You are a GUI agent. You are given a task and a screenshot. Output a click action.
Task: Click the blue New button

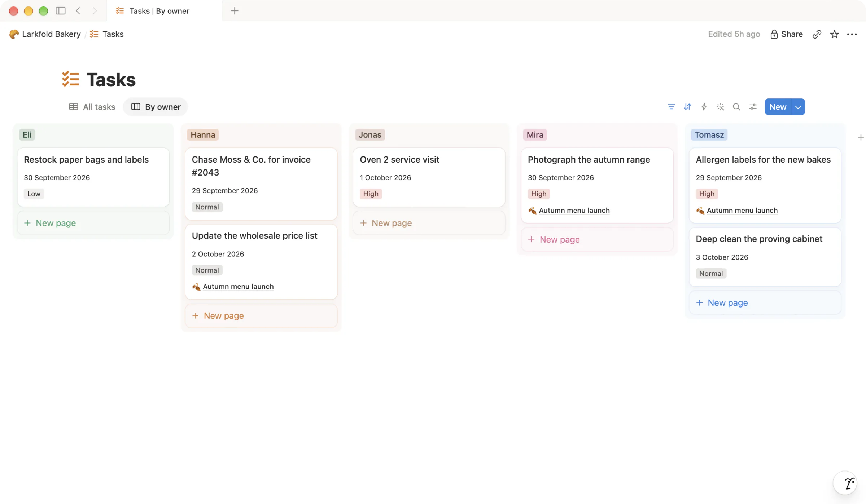click(x=778, y=107)
